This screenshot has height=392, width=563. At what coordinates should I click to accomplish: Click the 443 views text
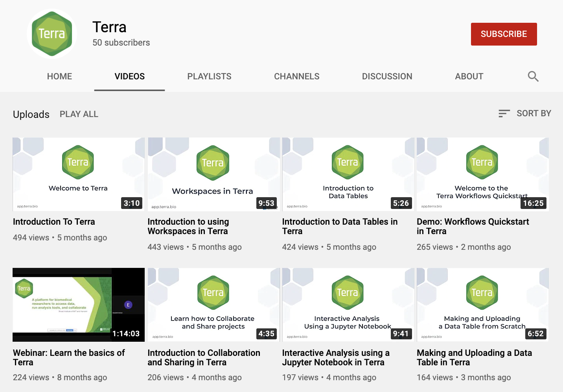[x=166, y=247]
